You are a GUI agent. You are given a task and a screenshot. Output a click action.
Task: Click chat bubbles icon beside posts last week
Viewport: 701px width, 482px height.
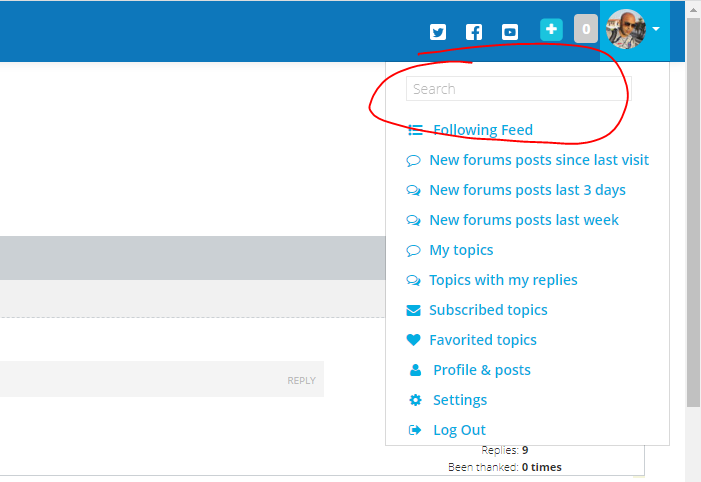click(413, 220)
